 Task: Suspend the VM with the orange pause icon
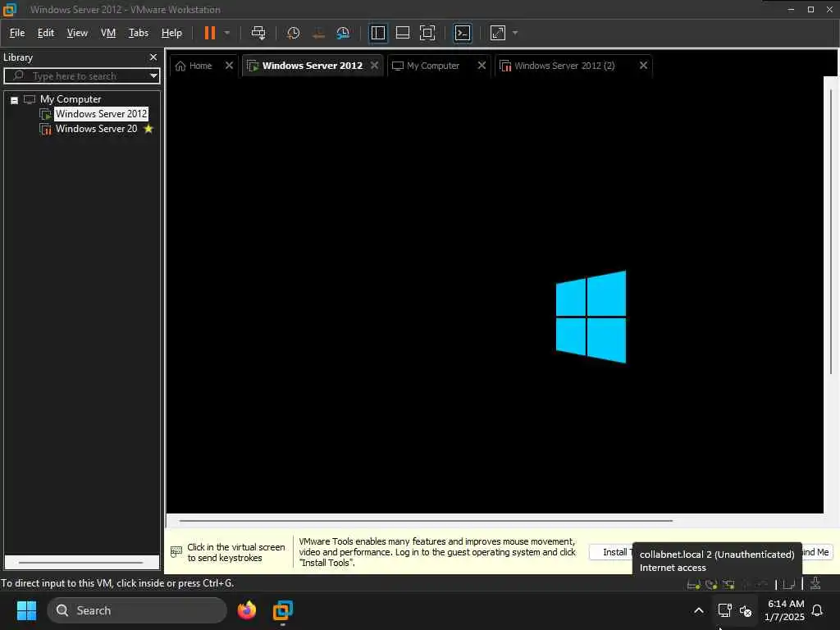[209, 33]
